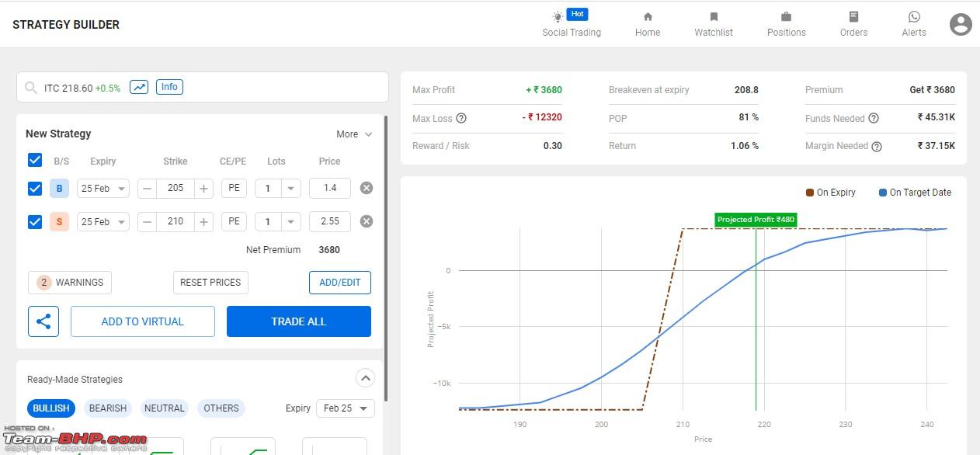Image resolution: width=980 pixels, height=455 pixels.
Task: Show the Funds Needed help icon
Action: coord(874,119)
